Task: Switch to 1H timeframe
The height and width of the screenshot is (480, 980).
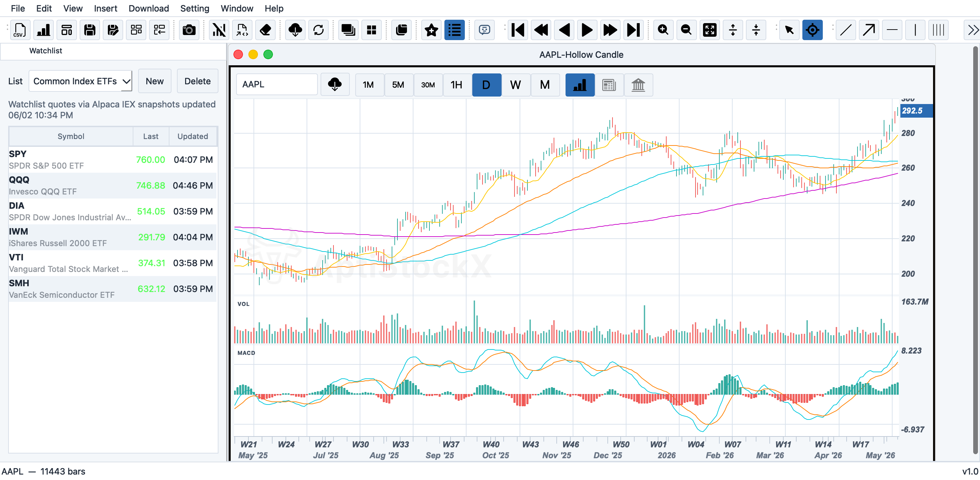Action: point(457,84)
